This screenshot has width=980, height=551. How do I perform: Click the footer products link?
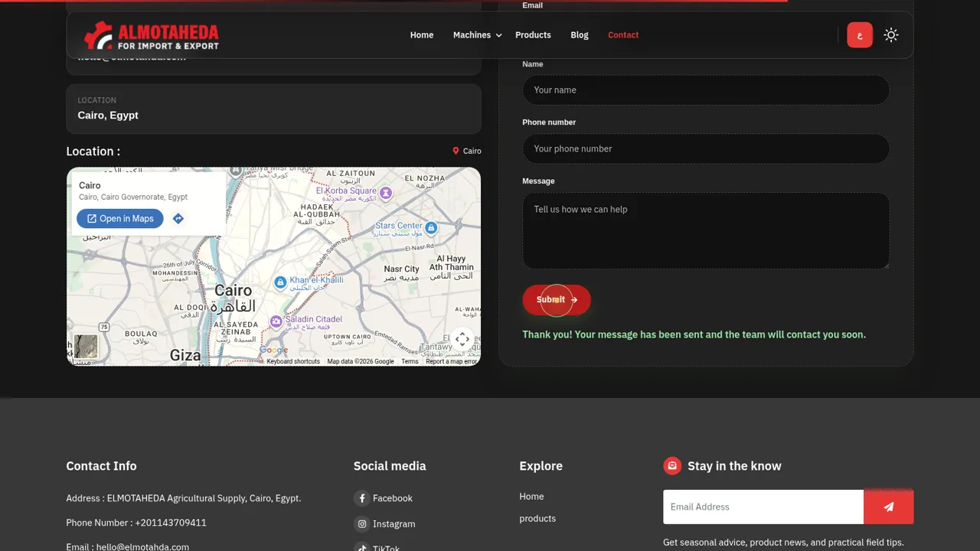[x=537, y=519]
